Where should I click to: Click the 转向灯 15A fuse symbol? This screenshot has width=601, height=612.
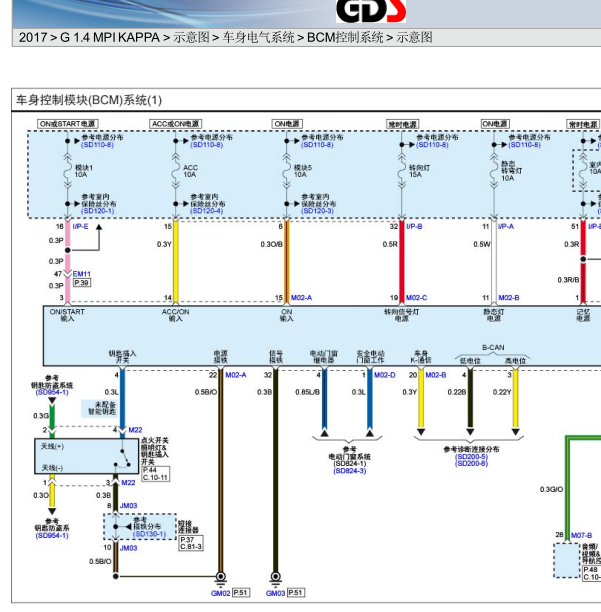click(402, 171)
